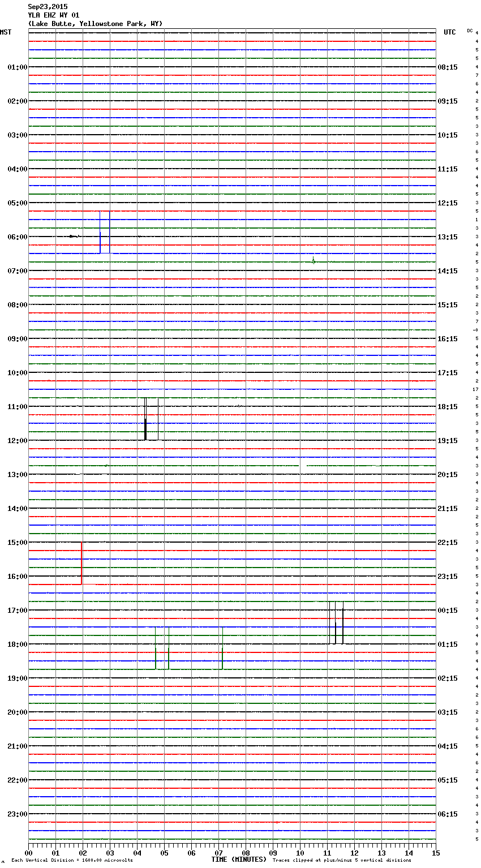Click the UTC time label '10:15'
The height and width of the screenshot is (868, 481).
[448, 135]
